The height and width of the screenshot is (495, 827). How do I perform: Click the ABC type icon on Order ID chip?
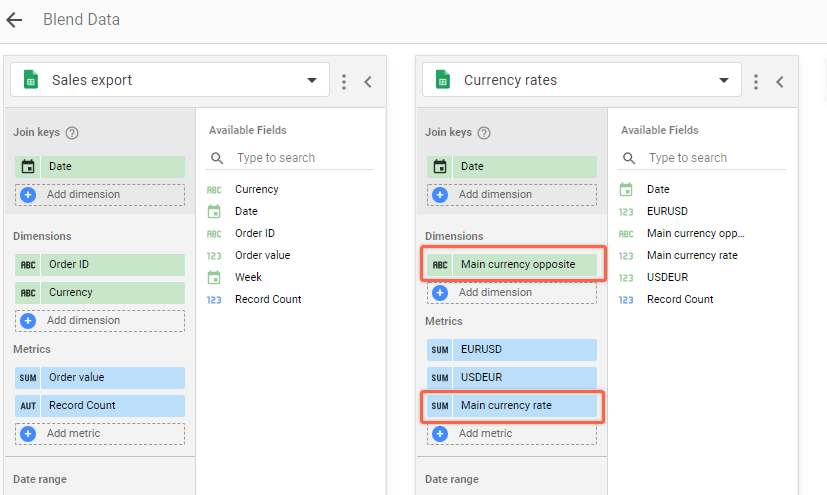[28, 265]
